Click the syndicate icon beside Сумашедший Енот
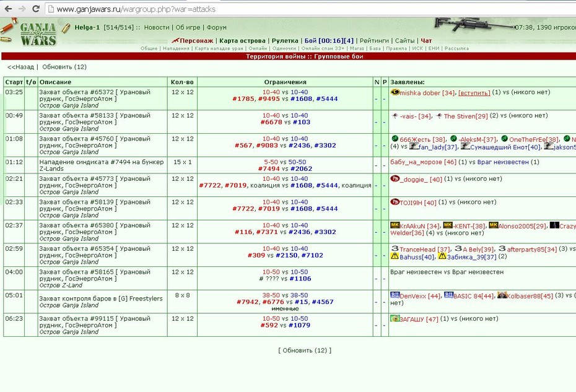The width and height of the screenshot is (576, 392). (x=465, y=146)
